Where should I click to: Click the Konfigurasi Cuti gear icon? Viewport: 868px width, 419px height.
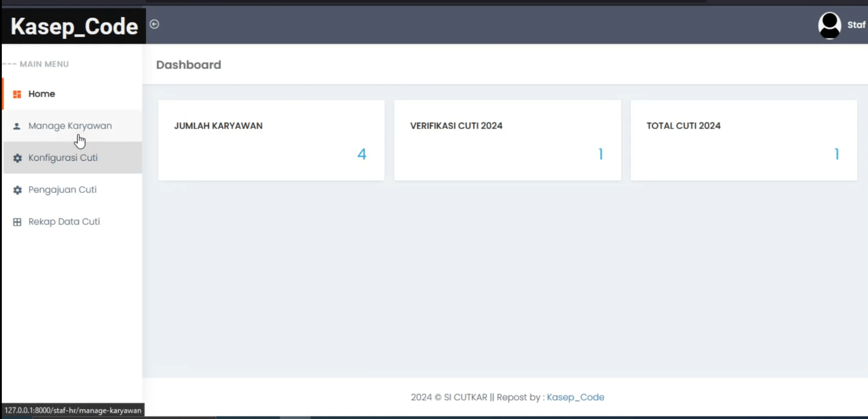click(x=17, y=158)
